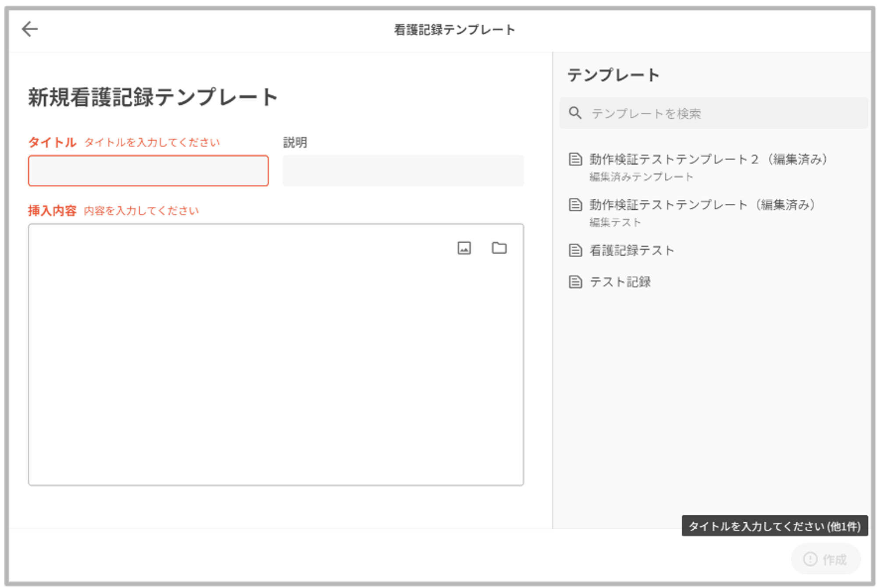Click the warning icon on 作成 button
877x588 pixels.
(x=810, y=559)
